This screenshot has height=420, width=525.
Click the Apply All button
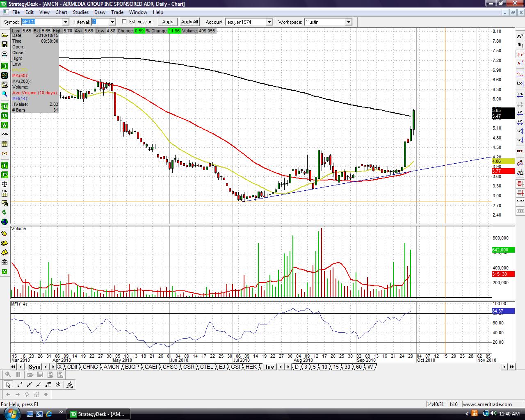point(189,22)
